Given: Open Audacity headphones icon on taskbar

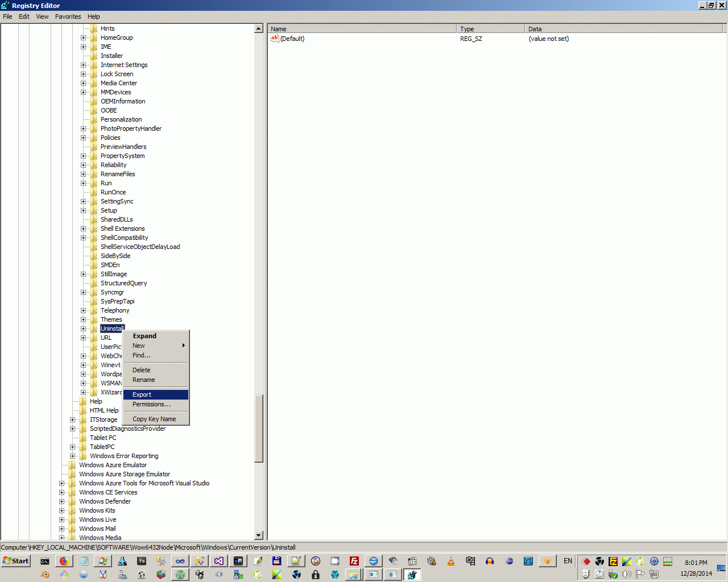Looking at the screenshot, I should (490, 561).
